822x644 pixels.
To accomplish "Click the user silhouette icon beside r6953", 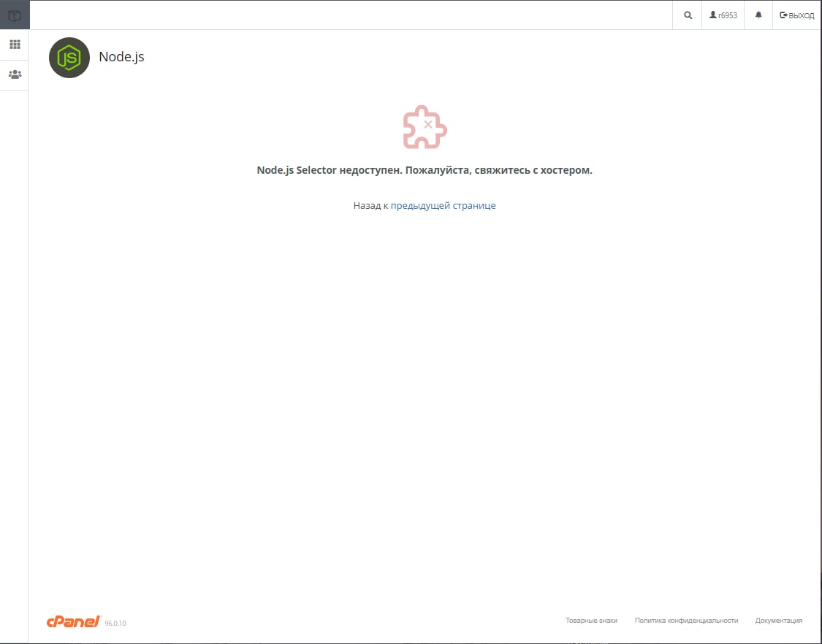I will [713, 15].
